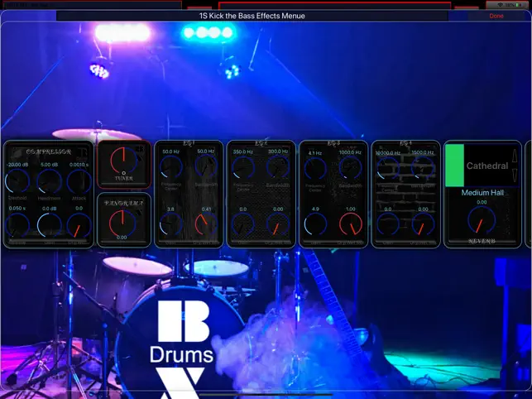Adjust the Compressor Headroom knob
The width and height of the screenshot is (532, 399).
(49, 181)
